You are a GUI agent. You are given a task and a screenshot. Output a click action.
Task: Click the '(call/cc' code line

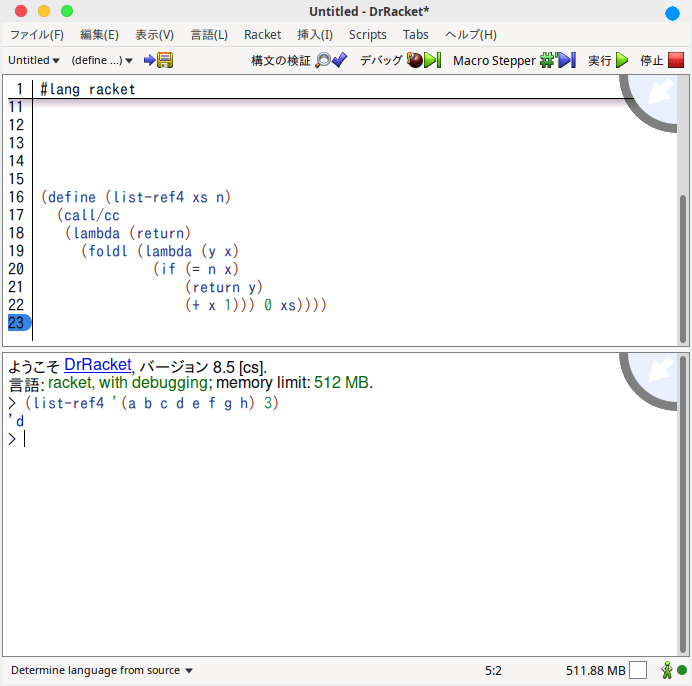point(88,215)
